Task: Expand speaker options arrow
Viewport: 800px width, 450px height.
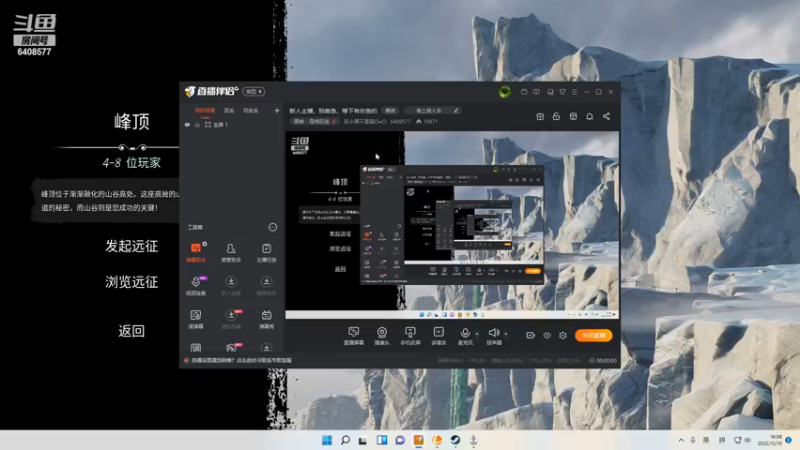Action: click(506, 334)
